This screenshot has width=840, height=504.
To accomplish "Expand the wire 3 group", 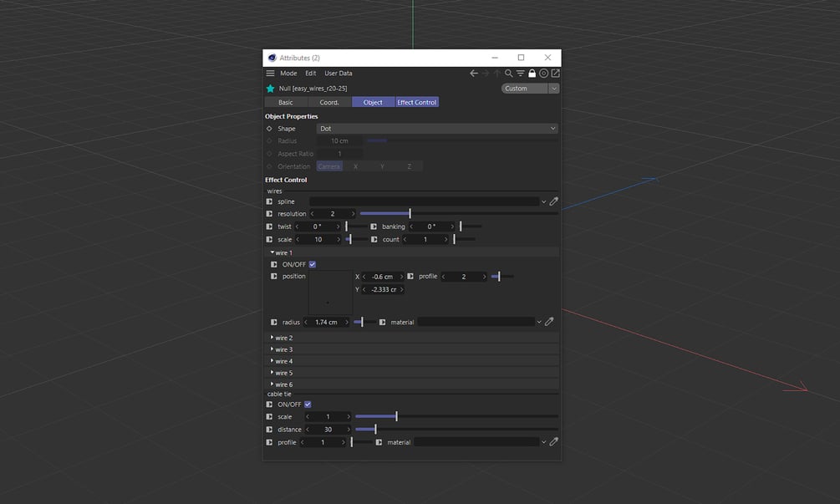I will [272, 349].
